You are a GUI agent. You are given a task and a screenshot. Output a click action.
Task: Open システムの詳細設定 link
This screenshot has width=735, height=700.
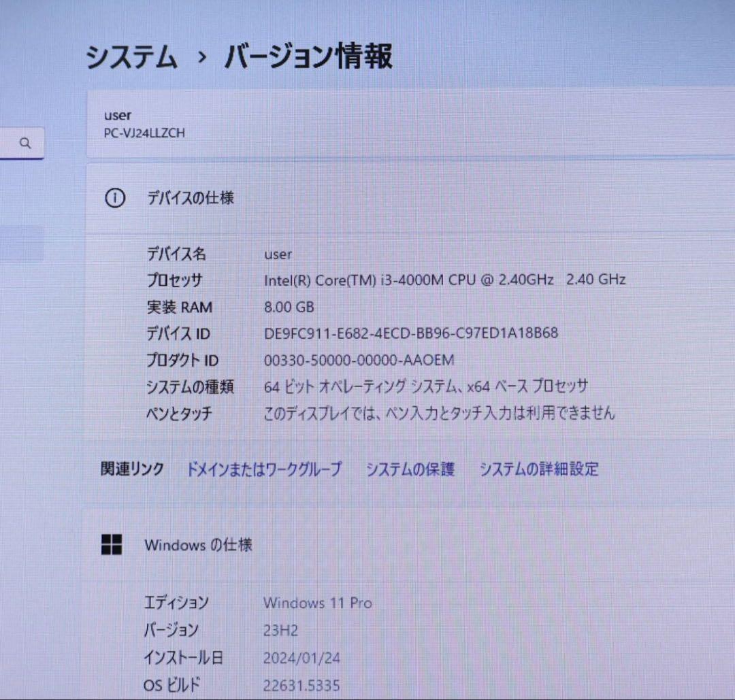coord(539,469)
